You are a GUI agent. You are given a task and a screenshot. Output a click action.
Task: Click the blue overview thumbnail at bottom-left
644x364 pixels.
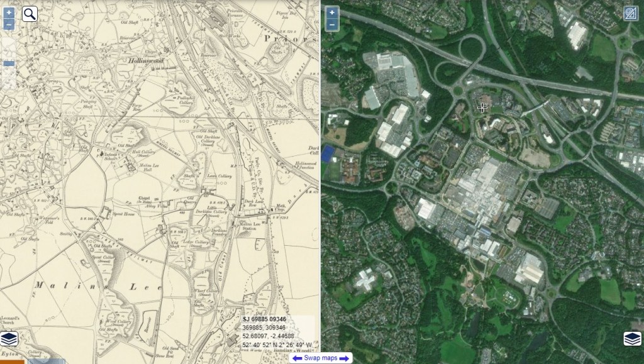pos(47,361)
